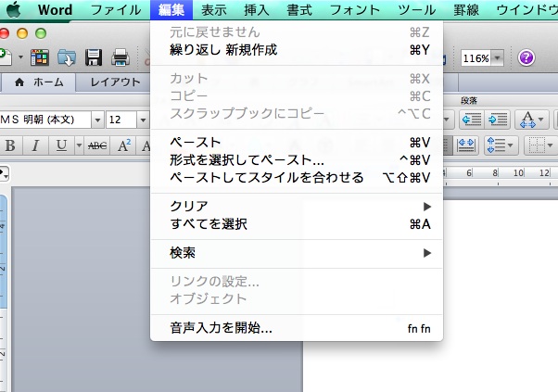Screen dimensions: 558x392
Task: Toggle underline formatting
Action: click(x=61, y=145)
